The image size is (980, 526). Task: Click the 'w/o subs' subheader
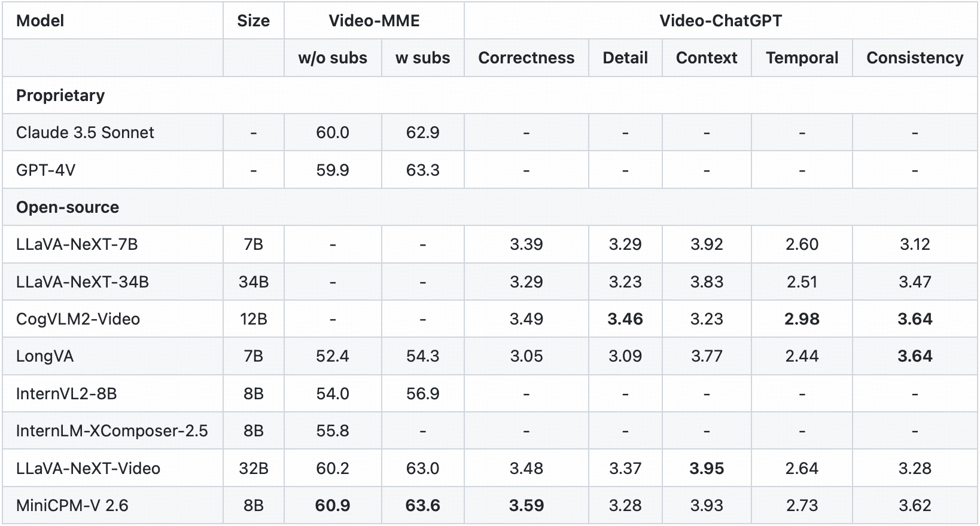pos(333,58)
